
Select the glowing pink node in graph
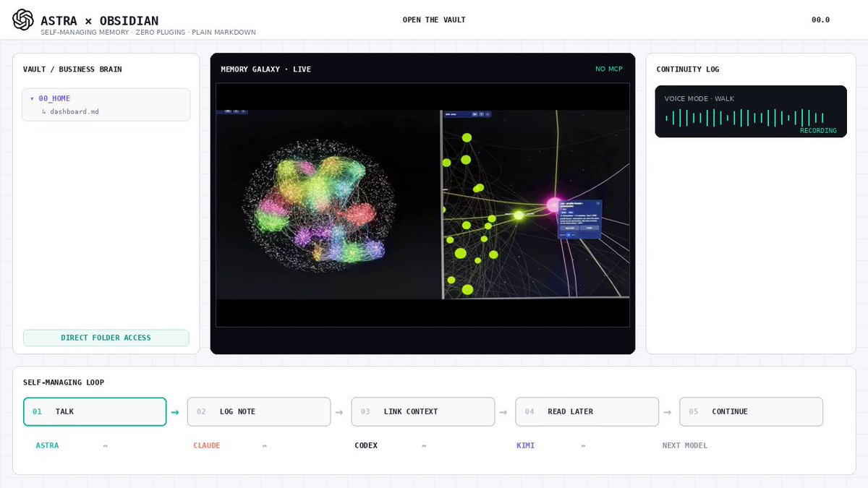554,205
